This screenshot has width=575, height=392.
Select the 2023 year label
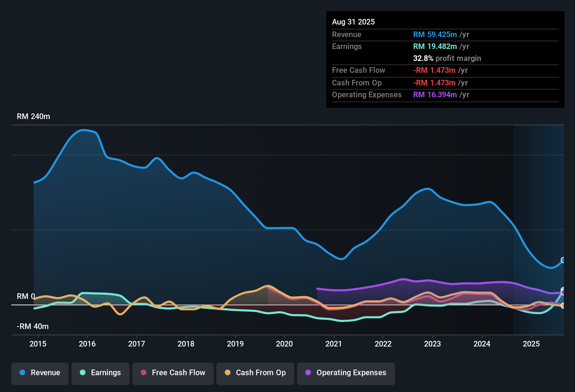pos(433,344)
